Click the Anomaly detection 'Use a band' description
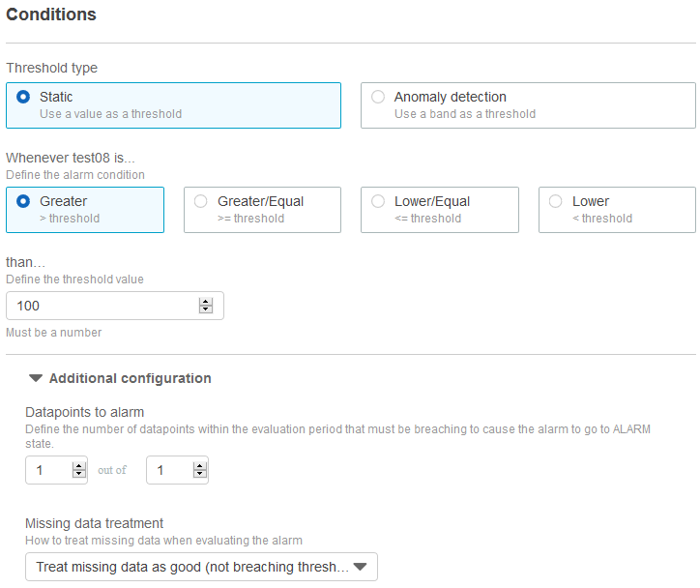The image size is (700, 588). click(x=465, y=114)
